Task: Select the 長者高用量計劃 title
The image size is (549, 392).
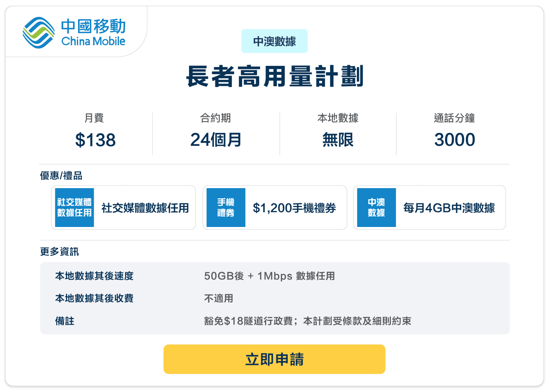Action: [x=274, y=77]
